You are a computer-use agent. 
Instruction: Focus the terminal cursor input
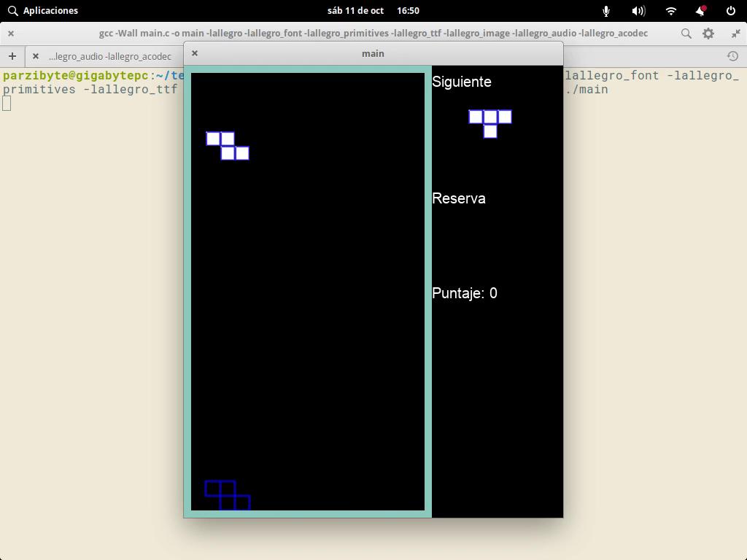tap(7, 104)
